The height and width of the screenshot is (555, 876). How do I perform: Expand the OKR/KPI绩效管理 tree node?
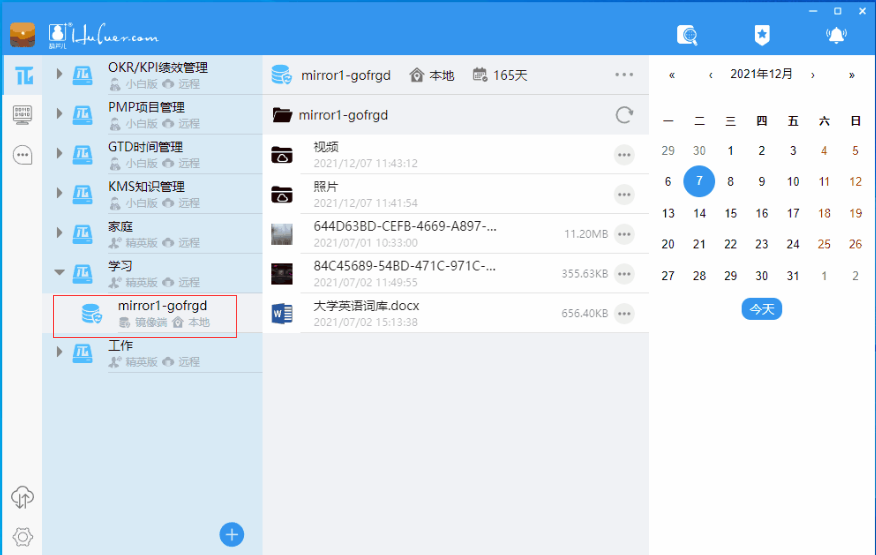click(x=59, y=74)
